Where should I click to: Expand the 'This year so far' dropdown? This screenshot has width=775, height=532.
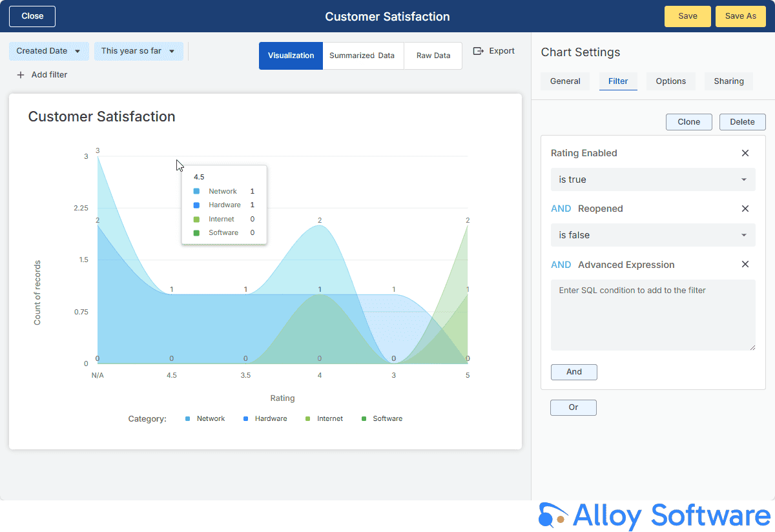pos(138,51)
